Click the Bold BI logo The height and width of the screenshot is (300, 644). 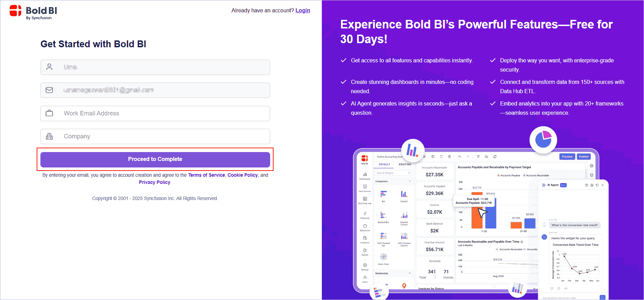(x=33, y=12)
